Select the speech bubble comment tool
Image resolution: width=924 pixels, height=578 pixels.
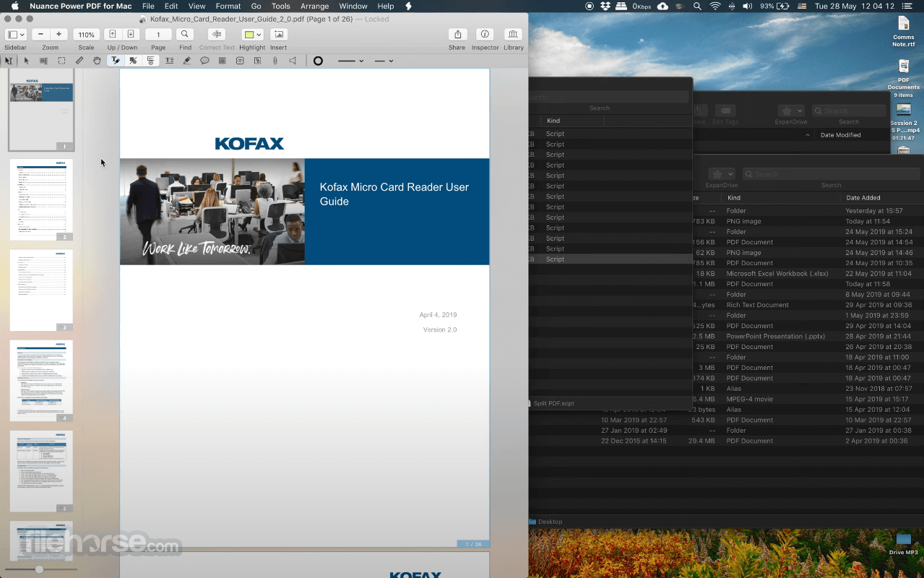pos(204,61)
